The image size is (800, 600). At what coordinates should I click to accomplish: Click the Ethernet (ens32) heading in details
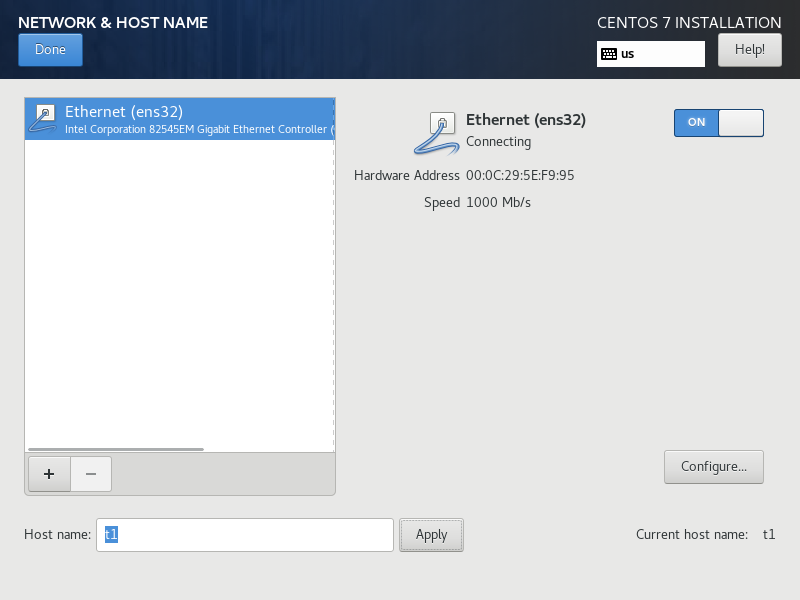click(526, 120)
